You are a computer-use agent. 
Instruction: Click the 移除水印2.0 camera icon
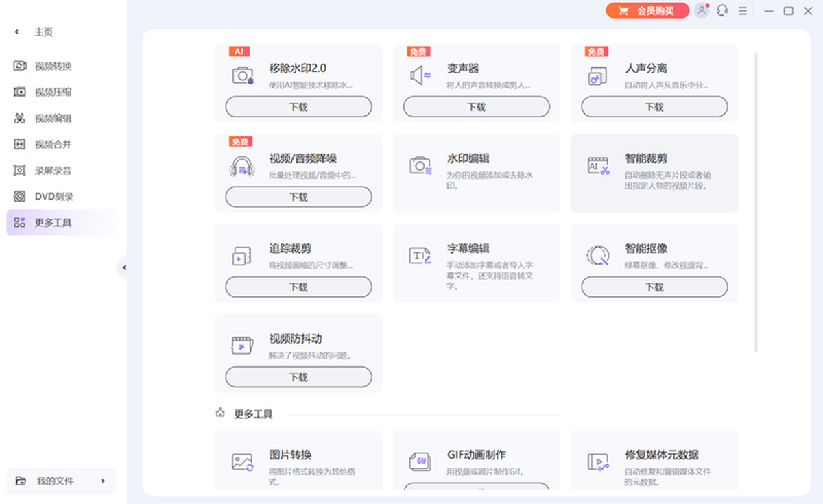(243, 75)
